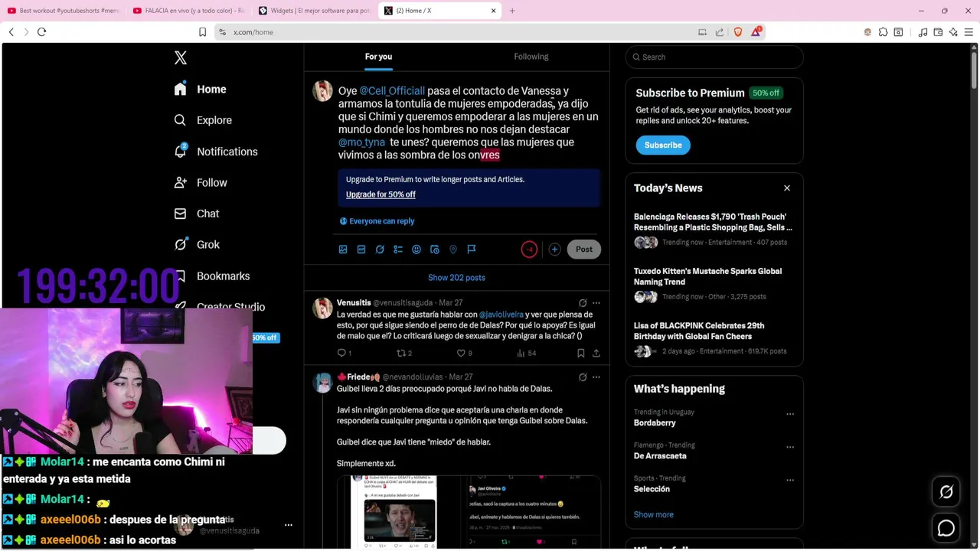Go back with browser back arrow
980x551 pixels.
coord(11,32)
